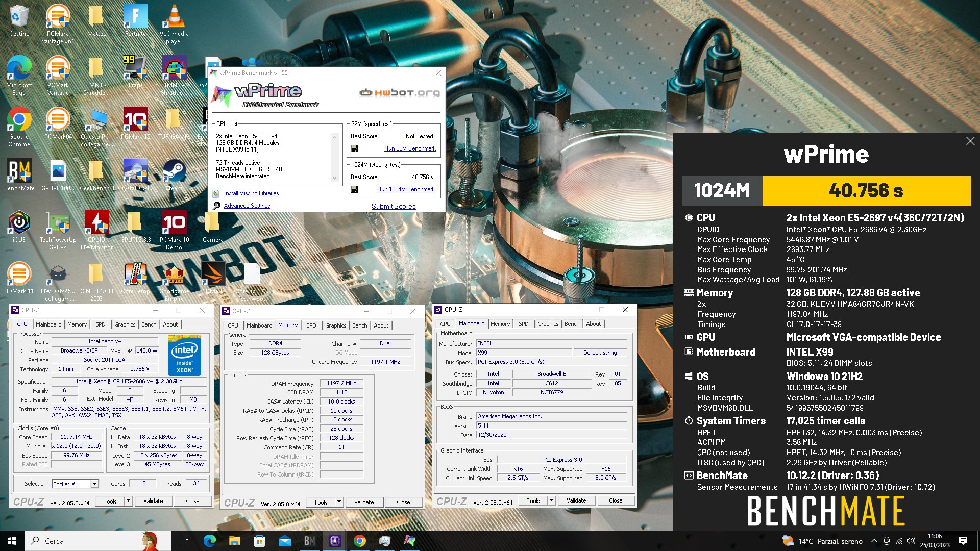Image resolution: width=980 pixels, height=551 pixels.
Task: Open the BenchMate desktop shortcut
Action: coord(19,175)
